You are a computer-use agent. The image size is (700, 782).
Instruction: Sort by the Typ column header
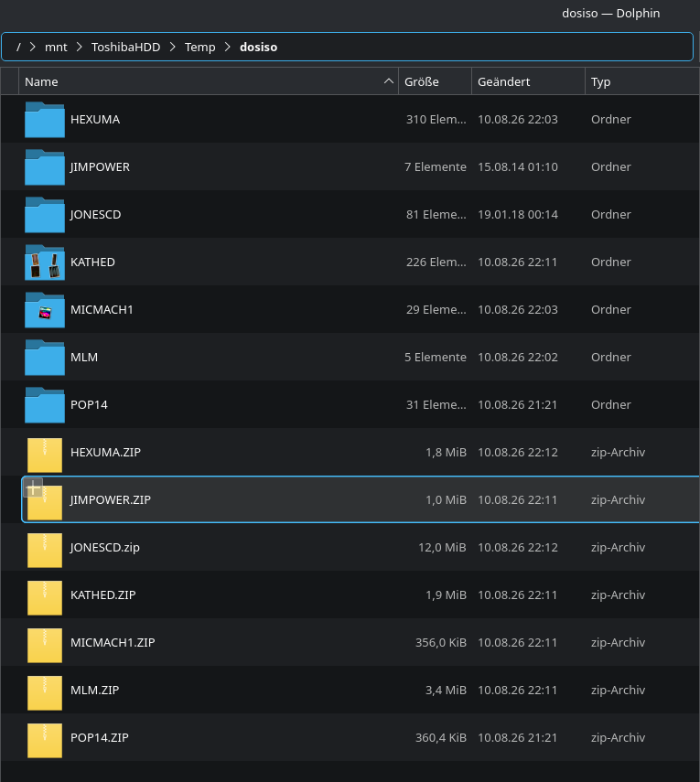(x=642, y=81)
